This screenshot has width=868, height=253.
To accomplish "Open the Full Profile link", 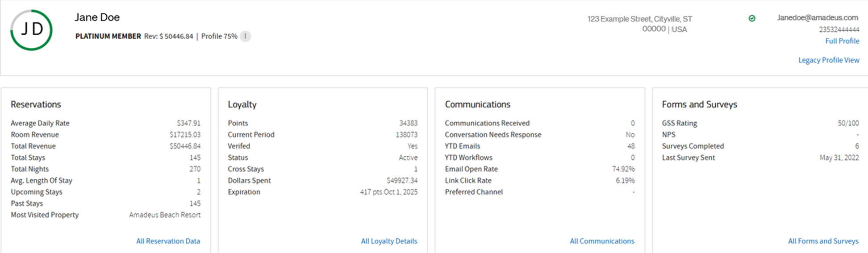I will 842,41.
